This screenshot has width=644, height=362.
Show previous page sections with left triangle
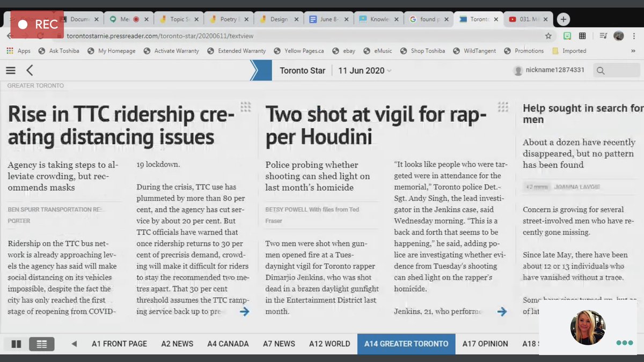click(x=74, y=344)
